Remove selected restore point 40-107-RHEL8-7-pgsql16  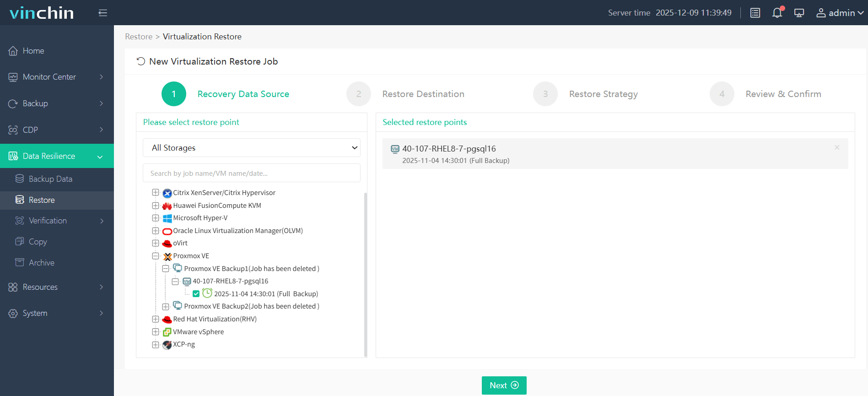(836, 147)
